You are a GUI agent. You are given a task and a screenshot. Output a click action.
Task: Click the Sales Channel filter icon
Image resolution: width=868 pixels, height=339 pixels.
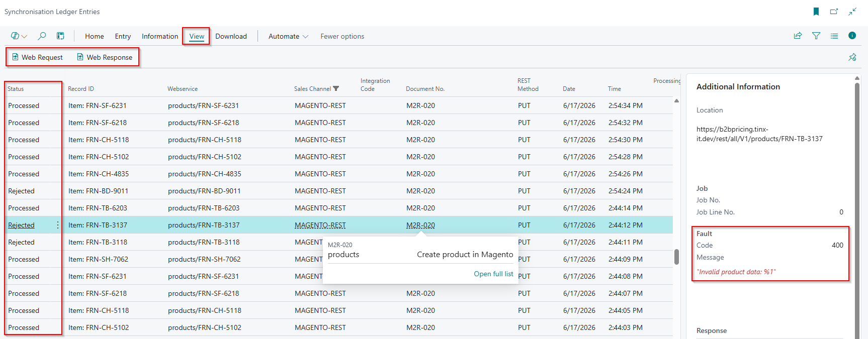click(x=336, y=89)
